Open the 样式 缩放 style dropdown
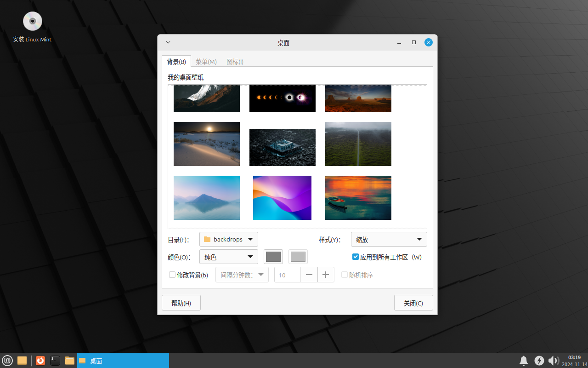The width and height of the screenshot is (588, 368). pos(389,239)
